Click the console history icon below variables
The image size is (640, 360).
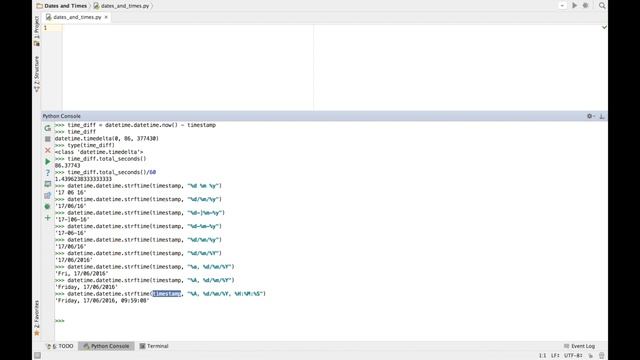48,196
